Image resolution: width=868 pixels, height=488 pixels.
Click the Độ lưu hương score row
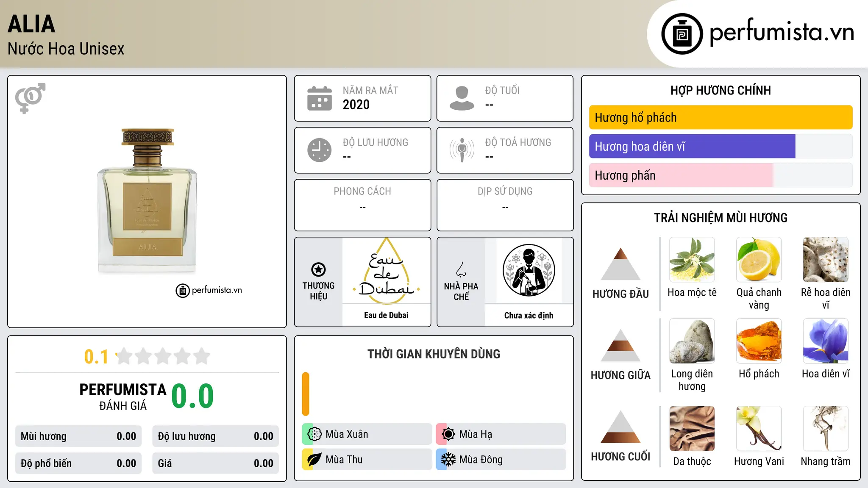tap(215, 436)
